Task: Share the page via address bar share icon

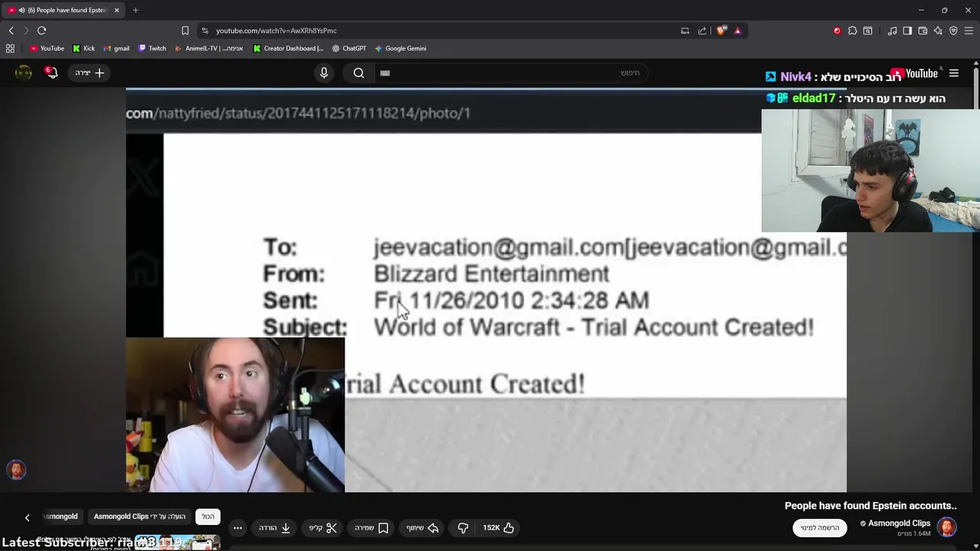Action: coord(702,31)
